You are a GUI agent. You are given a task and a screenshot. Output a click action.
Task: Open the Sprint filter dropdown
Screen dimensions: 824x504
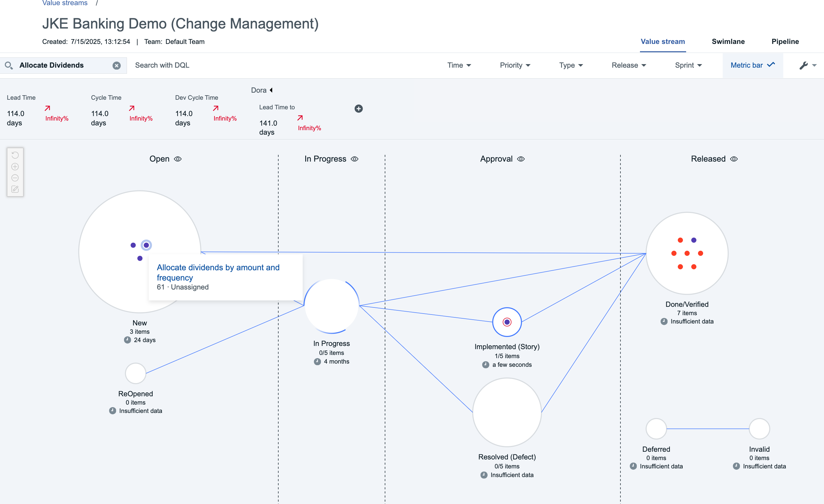688,65
